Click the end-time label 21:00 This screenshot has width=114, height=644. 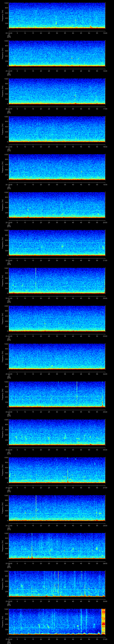pyautogui.click(x=105, y=260)
